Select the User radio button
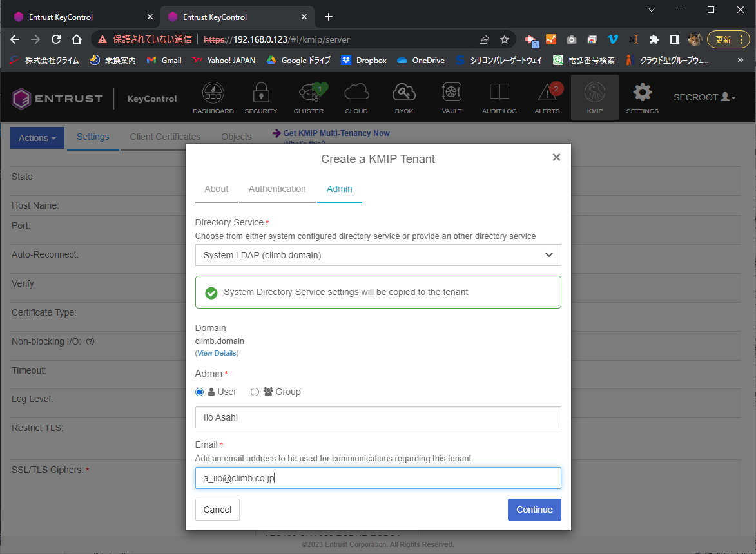The height and width of the screenshot is (554, 756). [x=200, y=392]
